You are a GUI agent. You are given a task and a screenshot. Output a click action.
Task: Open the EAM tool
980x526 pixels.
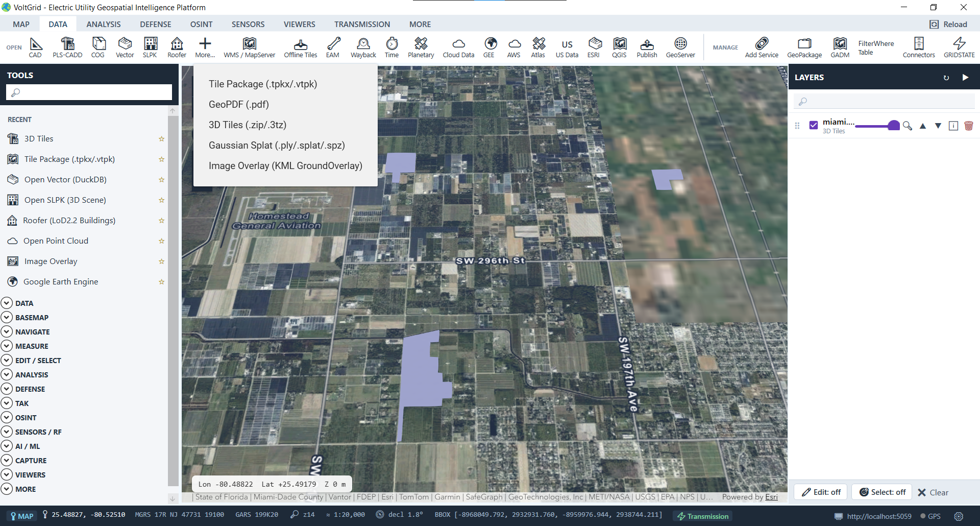333,47
